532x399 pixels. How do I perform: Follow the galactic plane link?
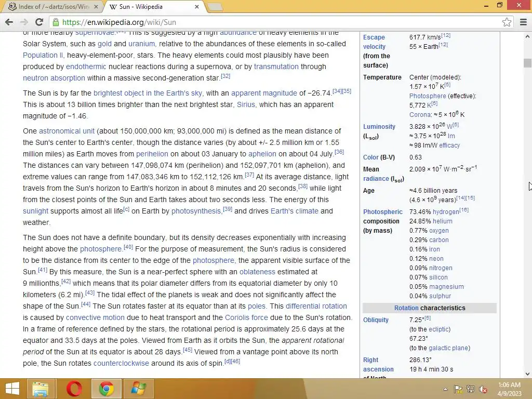[448, 348]
